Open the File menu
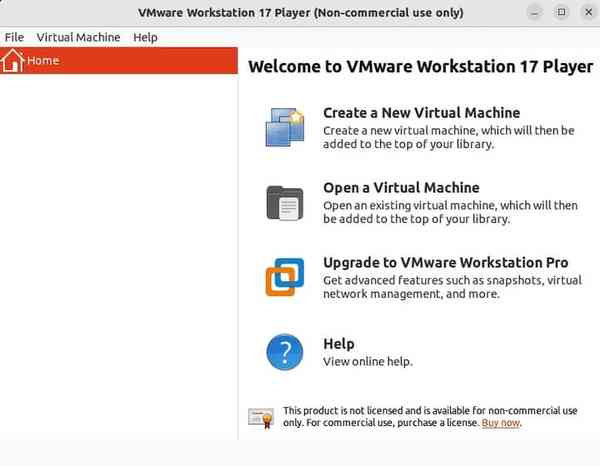This screenshot has width=600, height=466. tap(14, 37)
